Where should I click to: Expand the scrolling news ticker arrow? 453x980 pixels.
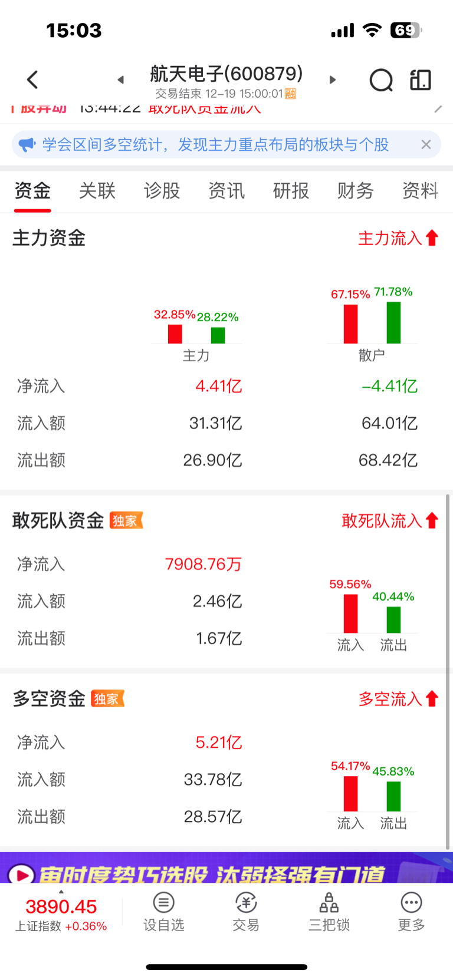tap(438, 108)
